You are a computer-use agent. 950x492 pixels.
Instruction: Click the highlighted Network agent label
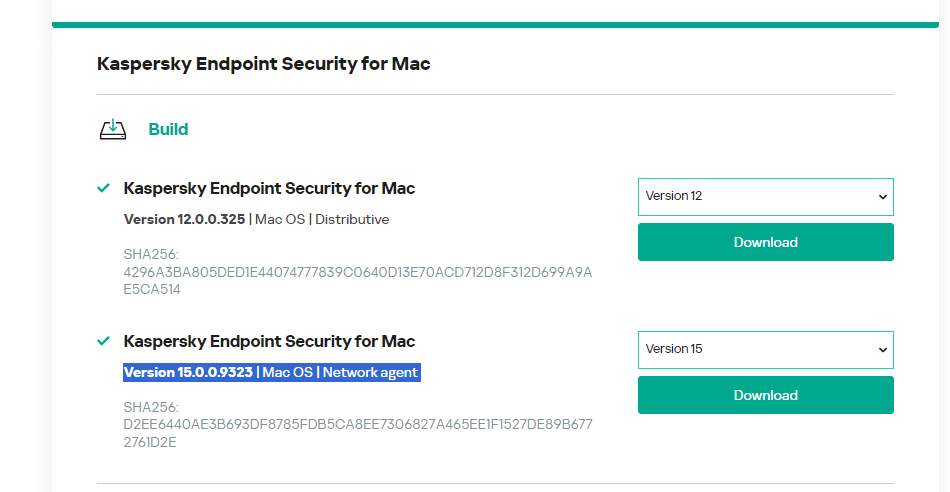(x=370, y=373)
